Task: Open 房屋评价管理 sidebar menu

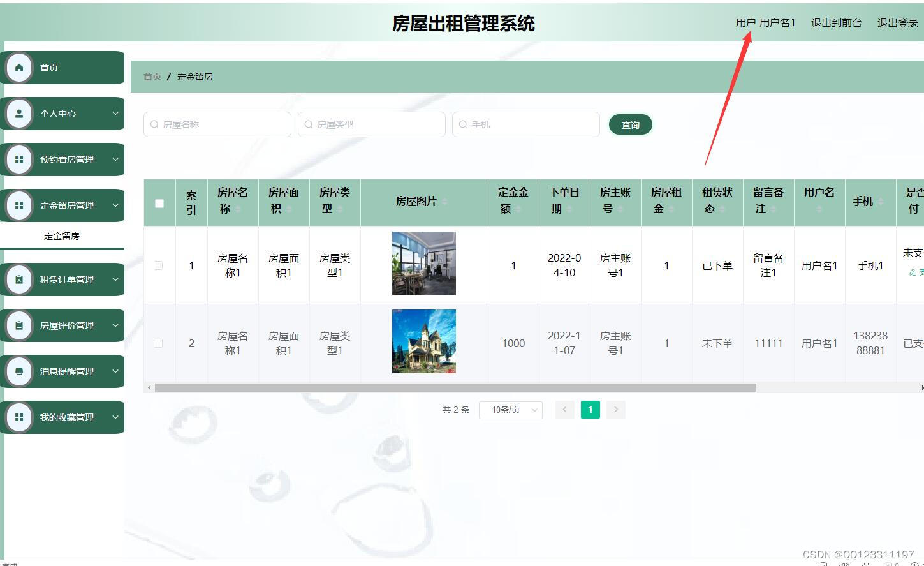Action: [x=62, y=325]
